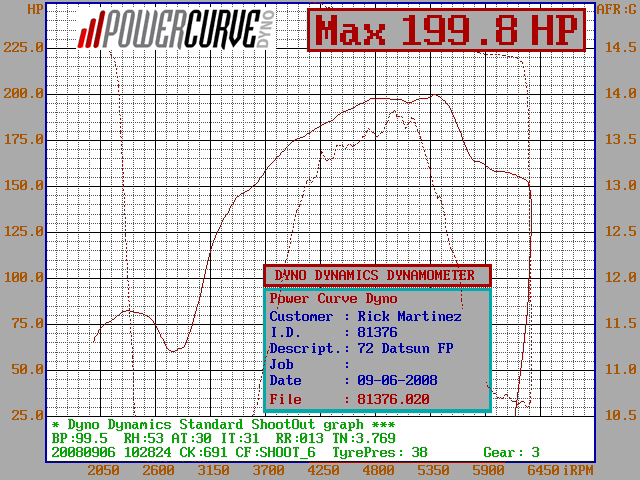The width and height of the screenshot is (640, 480).
Task: Click the 4250 RPM axis tick label
Action: pyautogui.click(x=323, y=471)
